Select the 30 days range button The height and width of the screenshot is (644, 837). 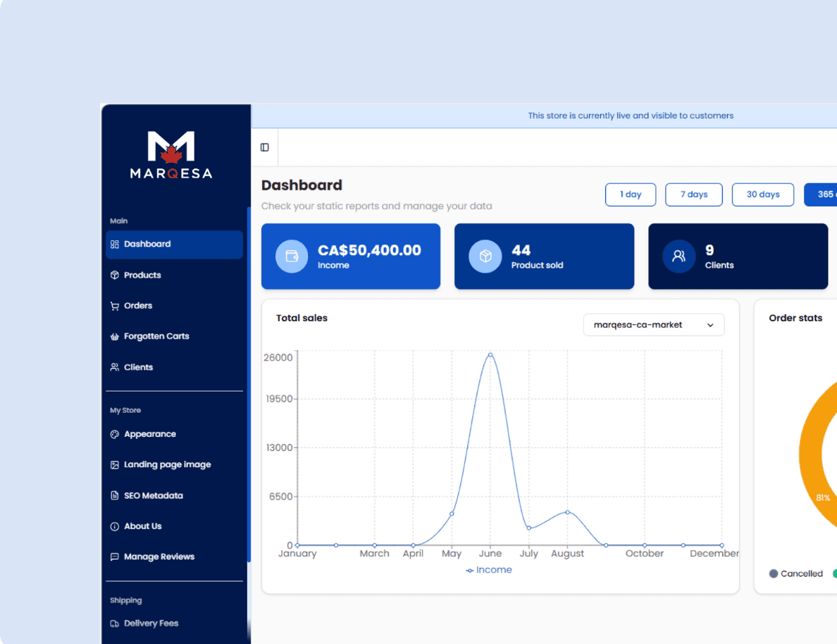[763, 194]
